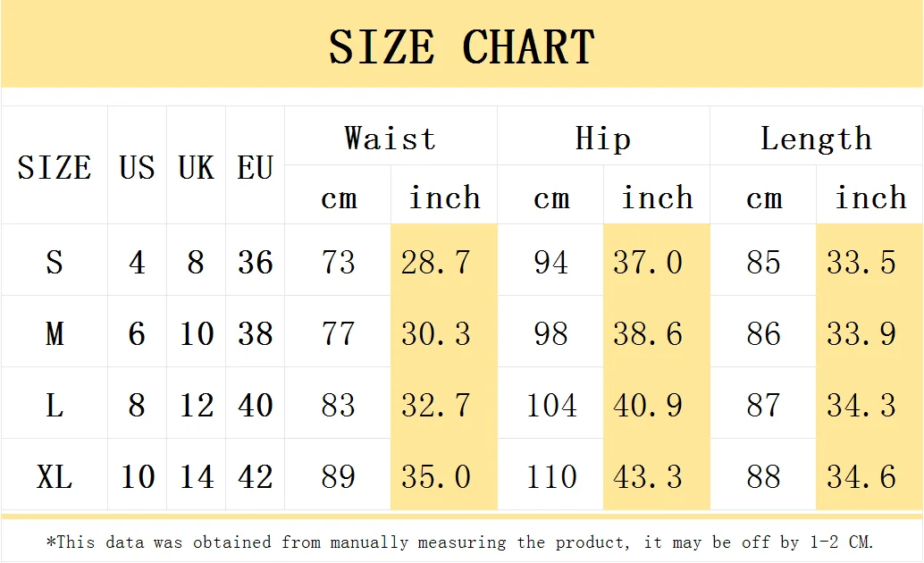Click length inch value 34.6

pyautogui.click(x=861, y=476)
